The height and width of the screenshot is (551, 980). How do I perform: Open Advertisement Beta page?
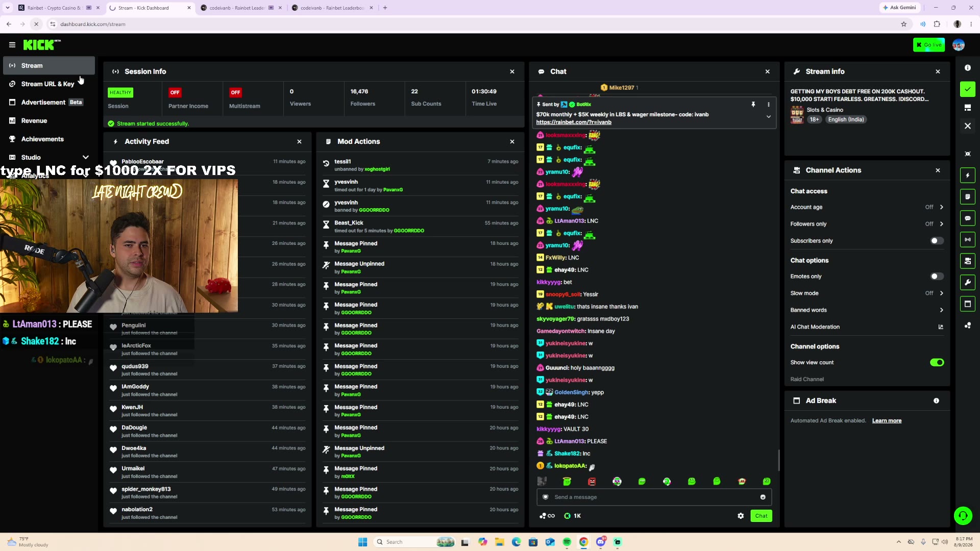49,103
